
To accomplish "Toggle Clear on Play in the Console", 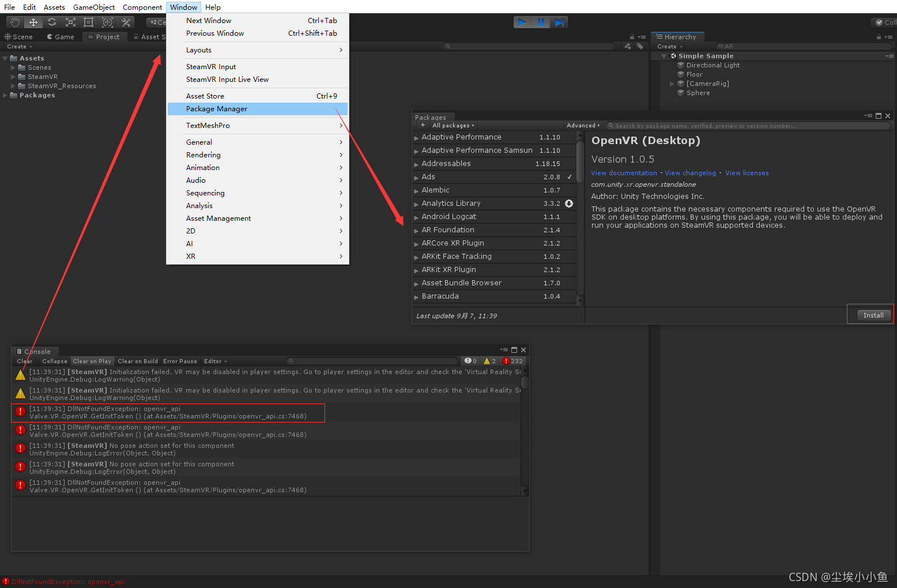I will 92,361.
